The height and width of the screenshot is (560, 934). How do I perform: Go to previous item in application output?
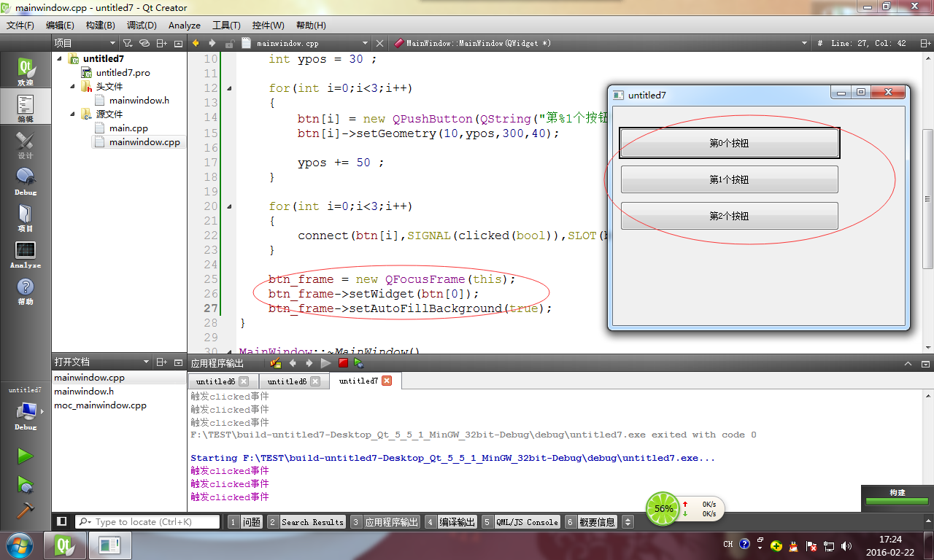coord(293,362)
